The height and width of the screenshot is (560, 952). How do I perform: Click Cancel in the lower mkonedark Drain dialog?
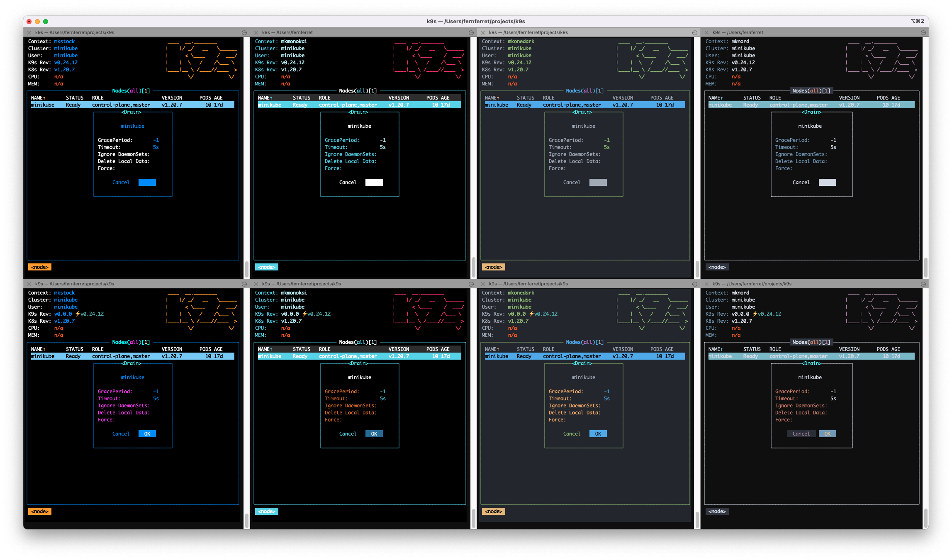tap(572, 434)
